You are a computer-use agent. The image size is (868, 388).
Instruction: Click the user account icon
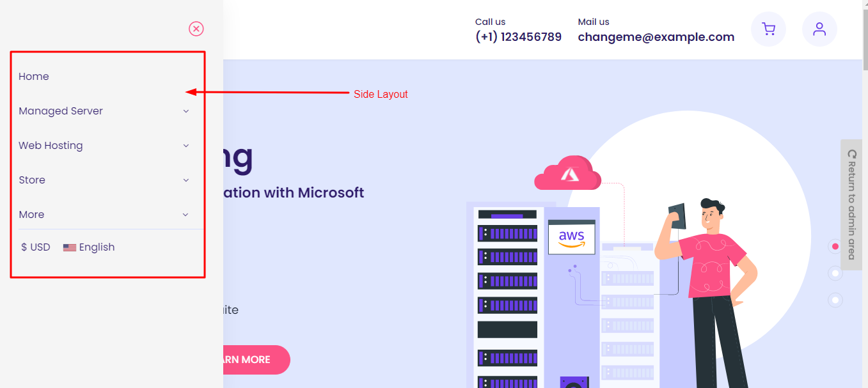[819, 29]
